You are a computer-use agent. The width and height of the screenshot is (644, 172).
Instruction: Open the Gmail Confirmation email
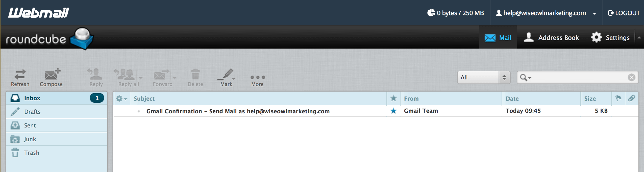coord(238,111)
